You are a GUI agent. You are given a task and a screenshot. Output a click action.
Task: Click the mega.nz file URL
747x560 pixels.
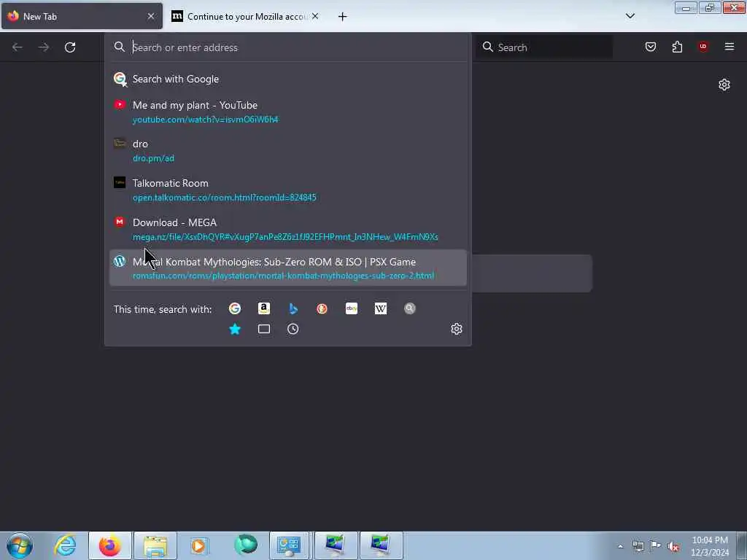[x=285, y=237]
